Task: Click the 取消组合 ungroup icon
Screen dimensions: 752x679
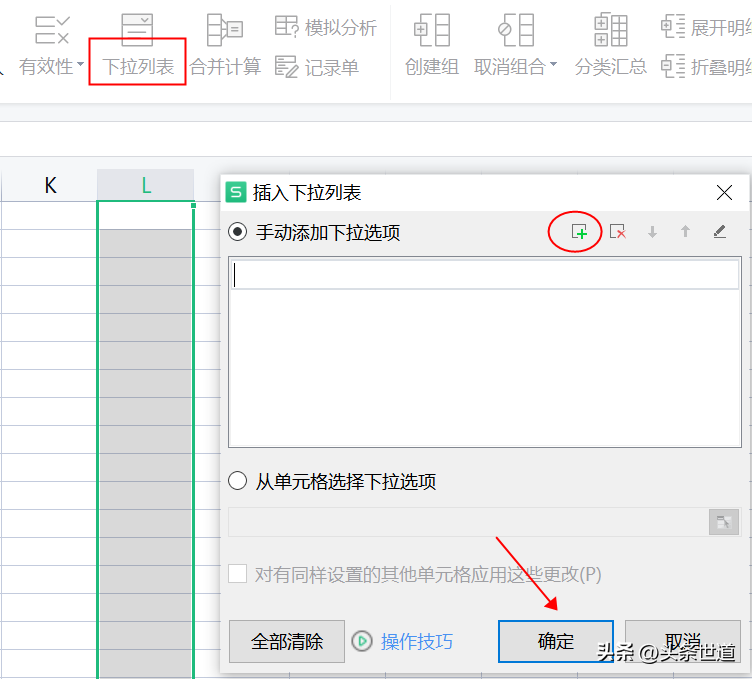Action: (x=516, y=30)
